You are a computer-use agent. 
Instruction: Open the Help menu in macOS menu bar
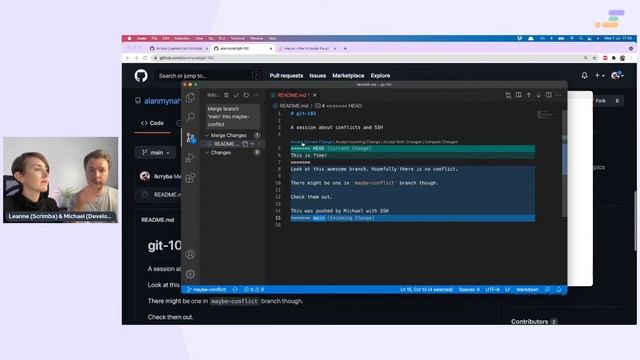pyautogui.click(x=272, y=38)
